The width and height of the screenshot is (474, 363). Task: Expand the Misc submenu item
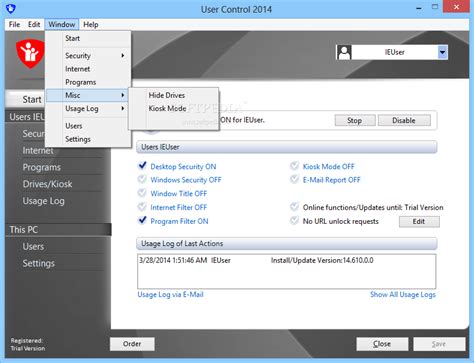pos(87,95)
